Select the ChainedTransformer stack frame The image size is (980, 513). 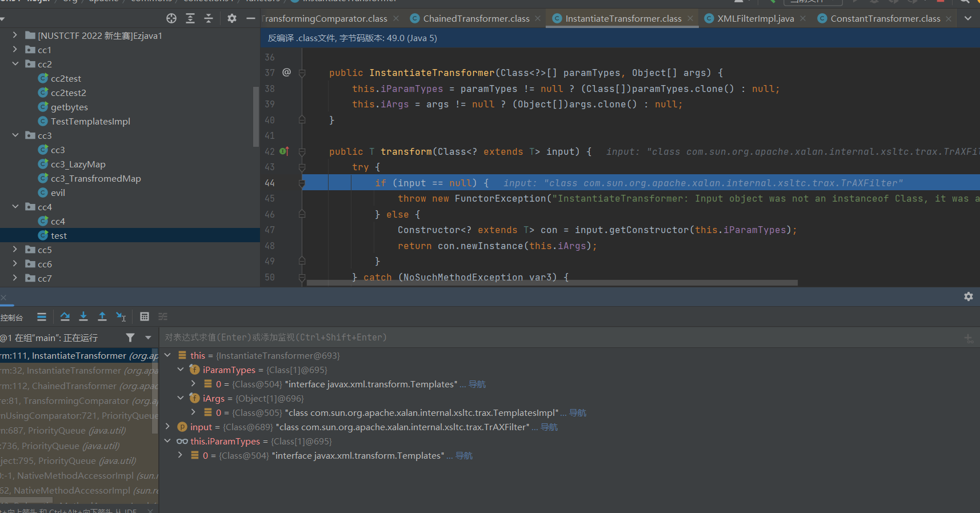(79, 386)
